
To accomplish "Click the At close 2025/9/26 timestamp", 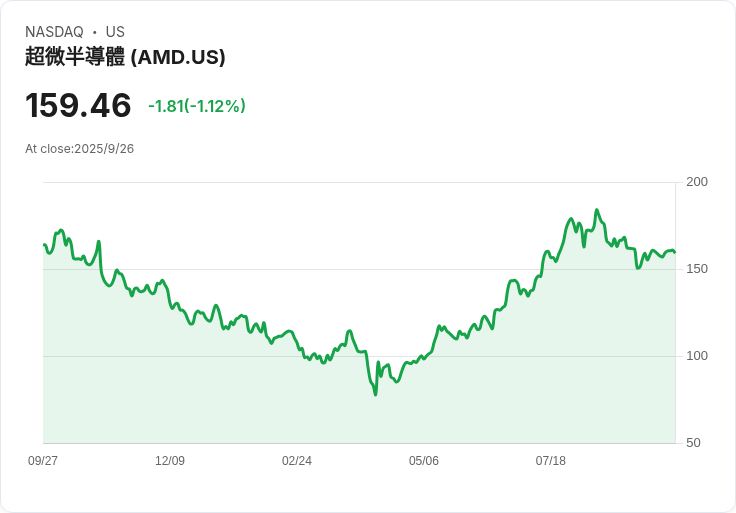I will tap(80, 149).
